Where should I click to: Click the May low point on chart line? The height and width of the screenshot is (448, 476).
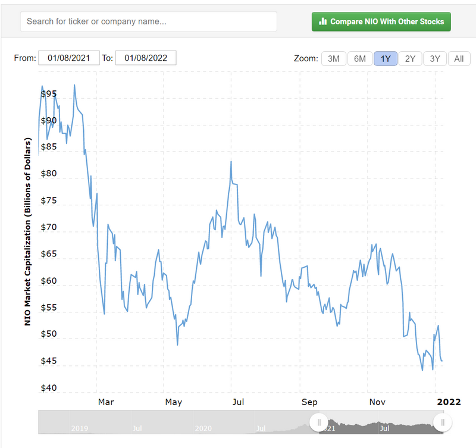tap(177, 344)
